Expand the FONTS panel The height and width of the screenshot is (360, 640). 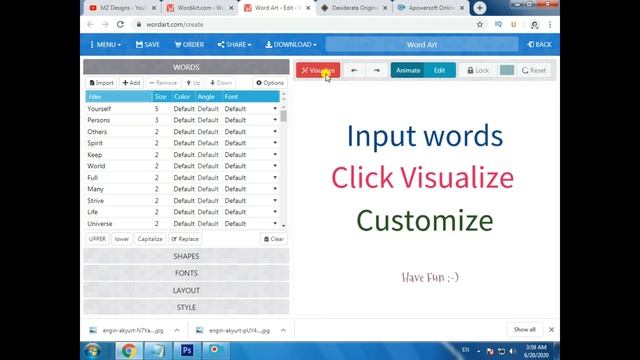pyautogui.click(x=186, y=273)
